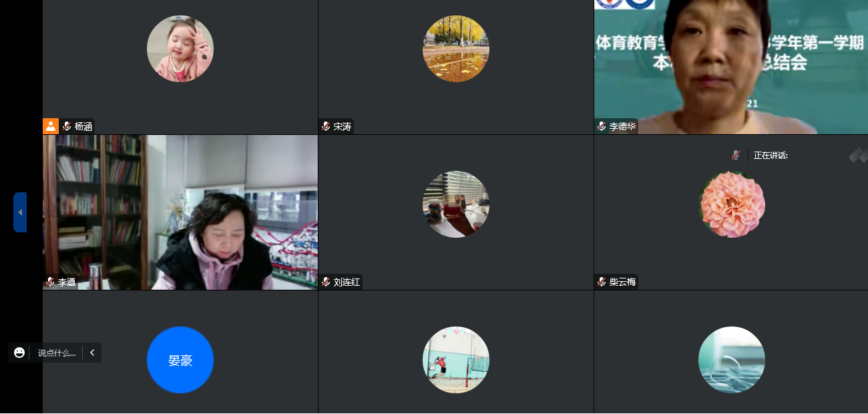Image resolution: width=868 pixels, height=414 pixels.
Task: Click the name label "宋涛"
Action: [x=343, y=126]
